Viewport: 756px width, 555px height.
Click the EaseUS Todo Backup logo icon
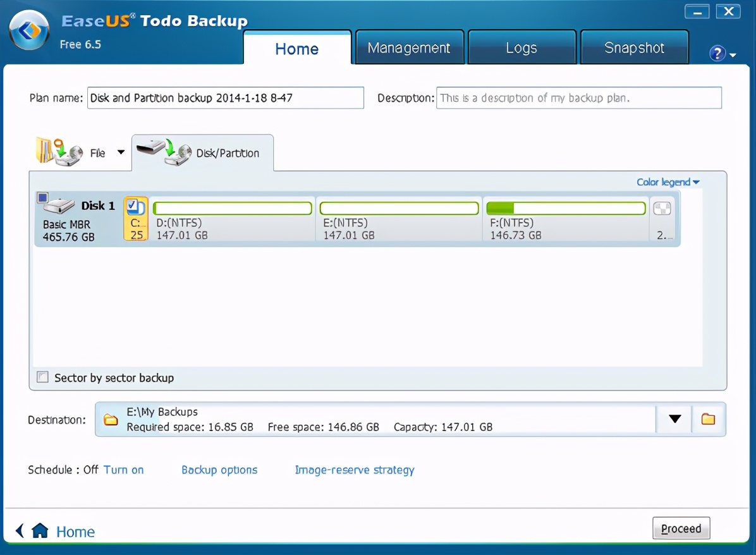coord(30,30)
